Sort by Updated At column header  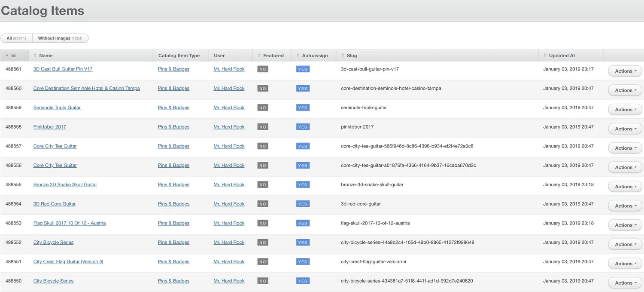[562, 55]
